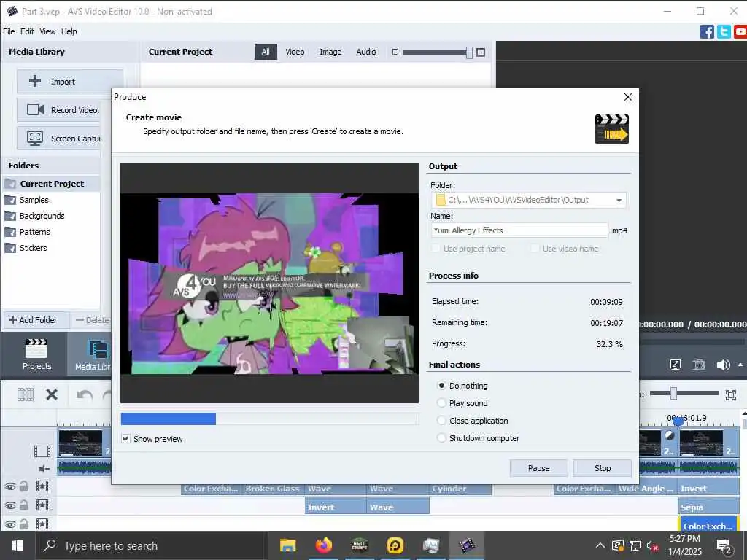This screenshot has height=560, width=747.
Task: Toggle visibility eye of second effects track
Action: (x=10, y=505)
